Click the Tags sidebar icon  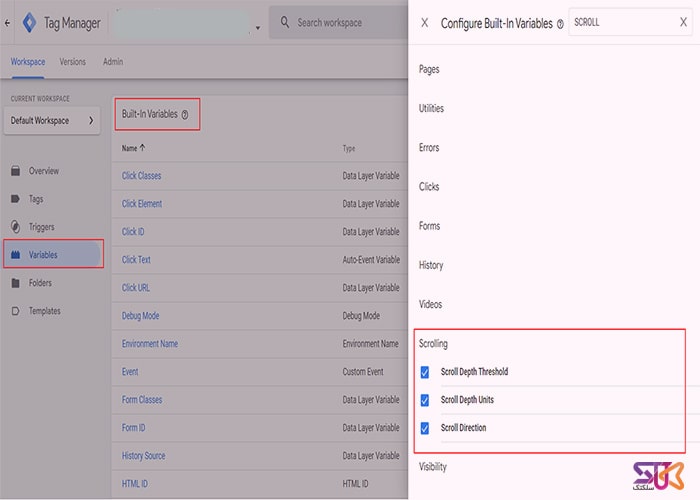15,199
